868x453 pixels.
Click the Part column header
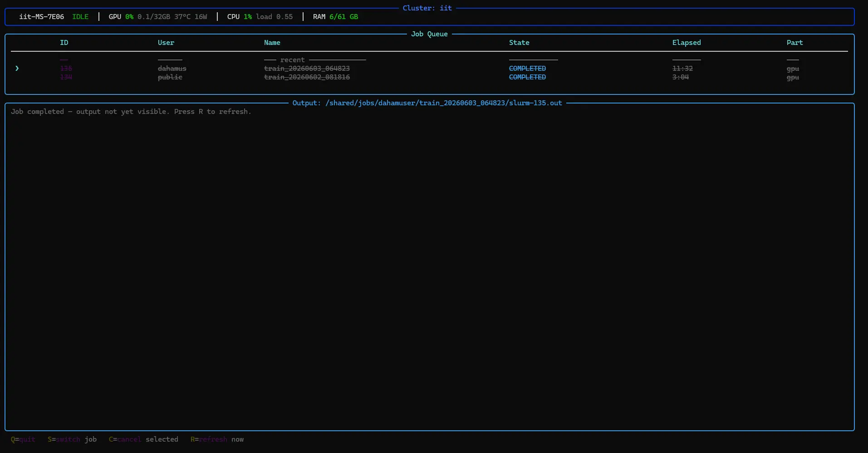click(794, 43)
